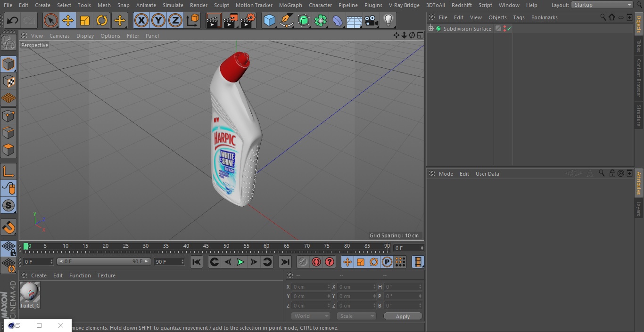Screen dimensions: 644x332
Task: Click Make Editable icon in left toolbar
Action: point(8,43)
